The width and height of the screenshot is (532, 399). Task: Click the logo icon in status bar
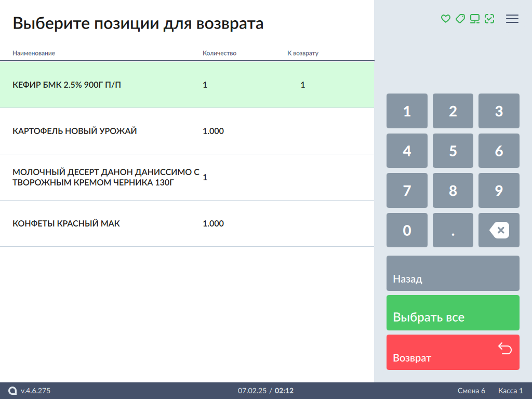pos(12,391)
